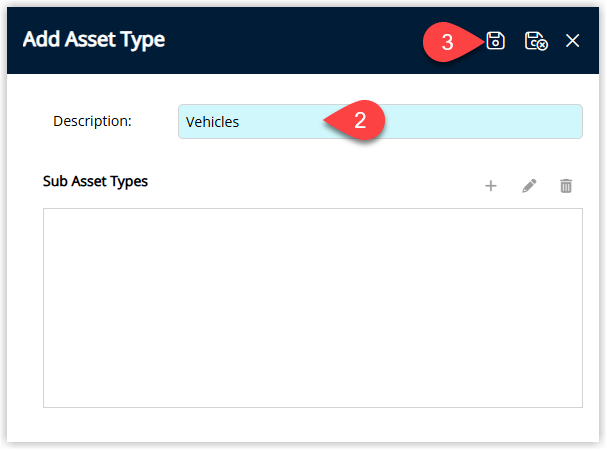Delete the selected sub asset type
This screenshot has width=607, height=450.
click(566, 186)
